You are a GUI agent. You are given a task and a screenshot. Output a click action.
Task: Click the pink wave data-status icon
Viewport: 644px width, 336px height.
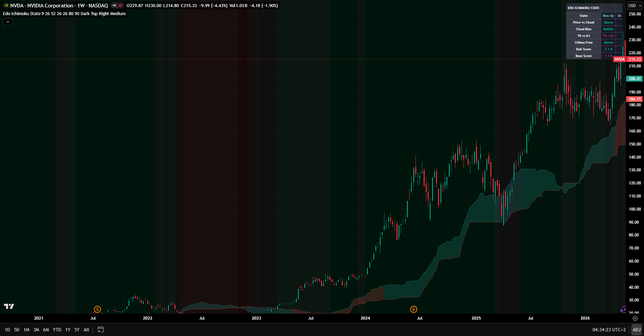[x=120, y=5]
